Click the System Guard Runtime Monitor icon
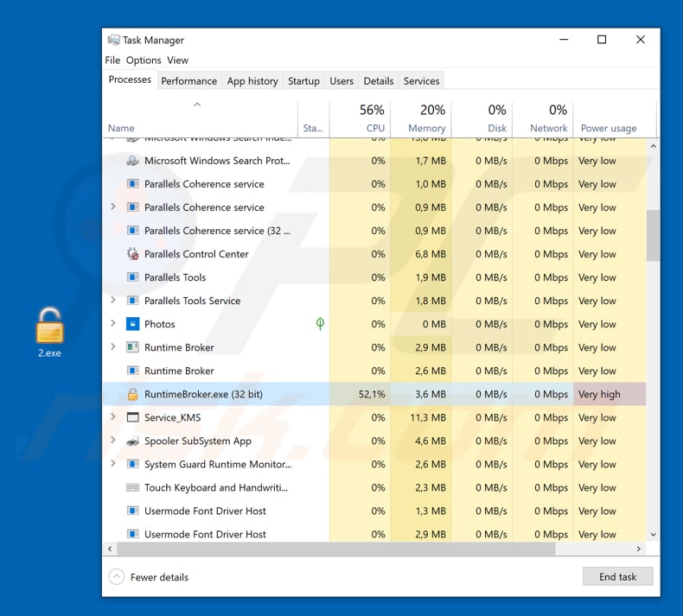 point(133,464)
